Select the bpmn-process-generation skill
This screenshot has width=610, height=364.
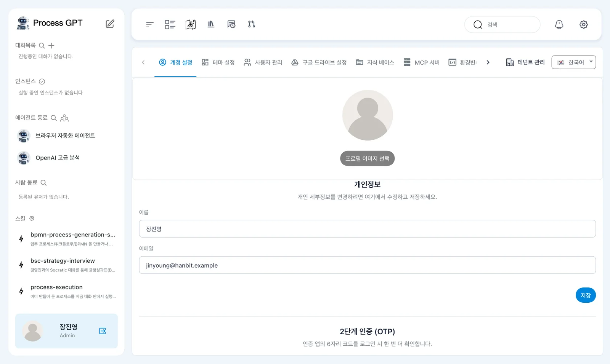67,239
